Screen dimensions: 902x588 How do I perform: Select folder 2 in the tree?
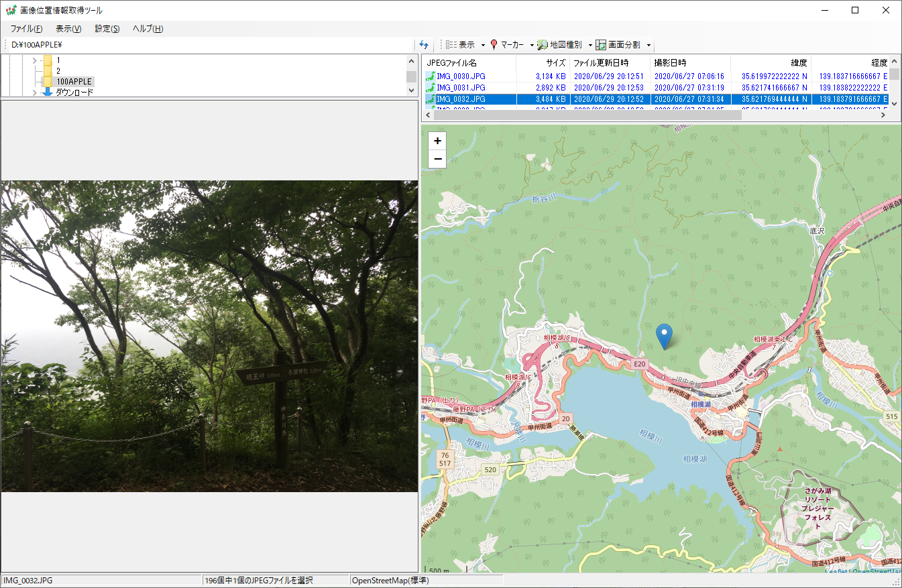coord(58,71)
